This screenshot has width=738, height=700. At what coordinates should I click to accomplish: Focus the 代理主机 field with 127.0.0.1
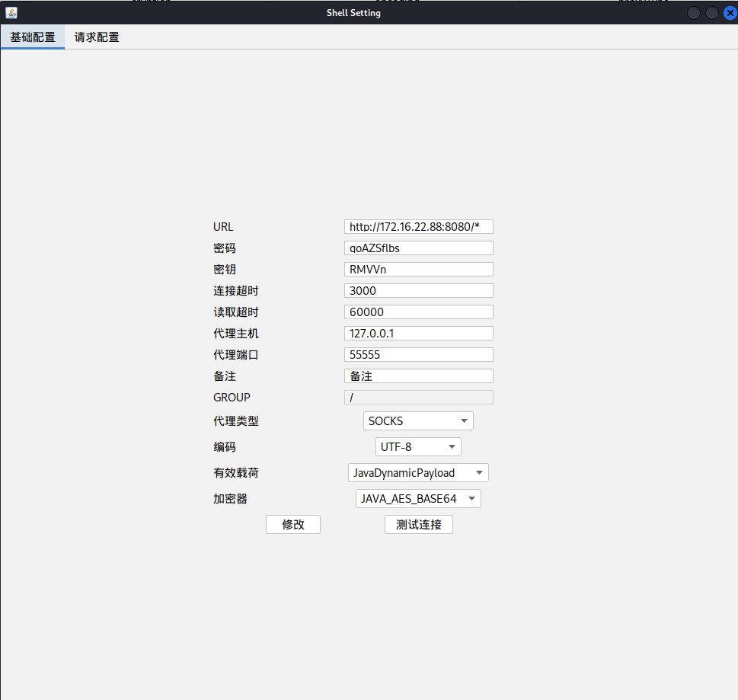(418, 334)
